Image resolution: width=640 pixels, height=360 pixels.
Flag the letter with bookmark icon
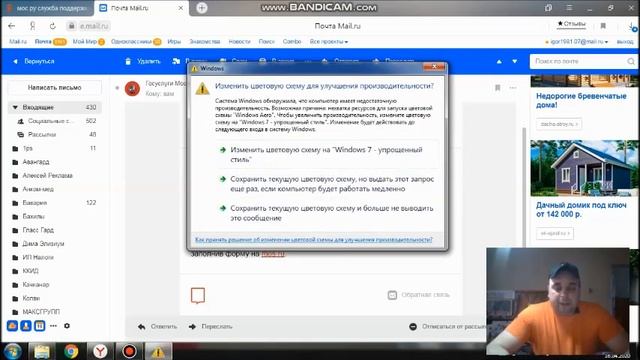coord(497,88)
